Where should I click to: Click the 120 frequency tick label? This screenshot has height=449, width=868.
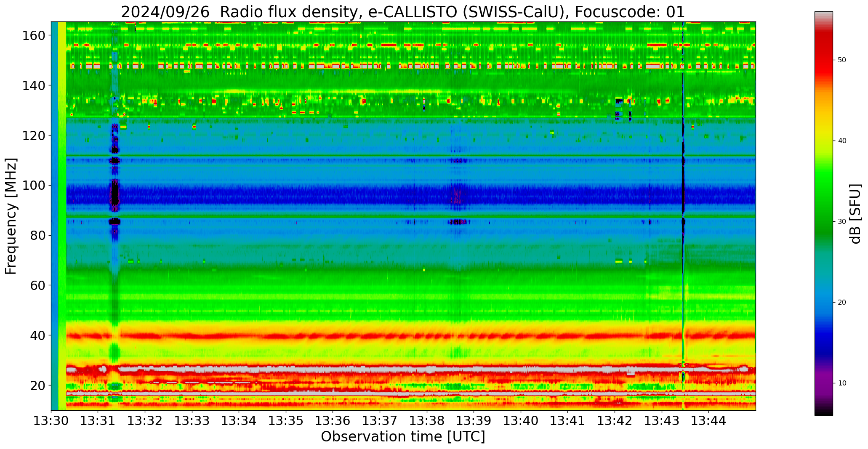[34, 135]
